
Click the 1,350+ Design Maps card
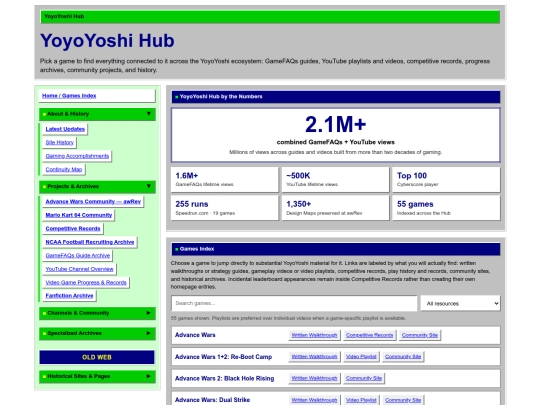[x=335, y=208]
